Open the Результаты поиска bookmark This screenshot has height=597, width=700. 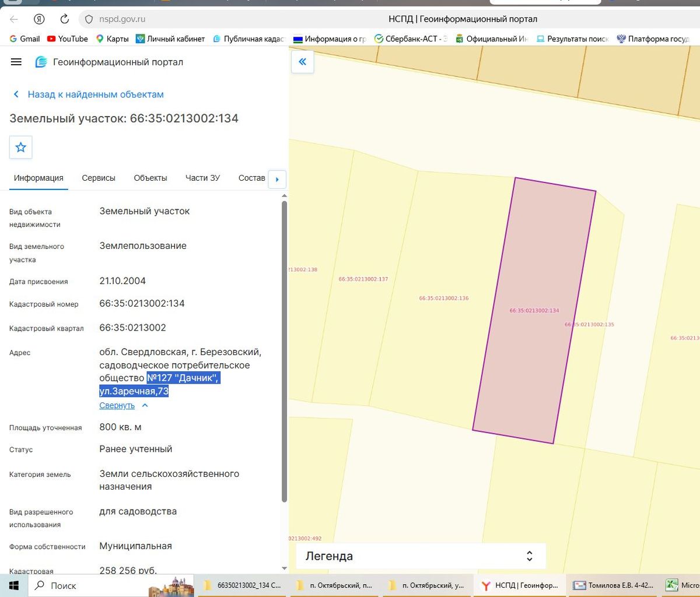pyautogui.click(x=572, y=39)
